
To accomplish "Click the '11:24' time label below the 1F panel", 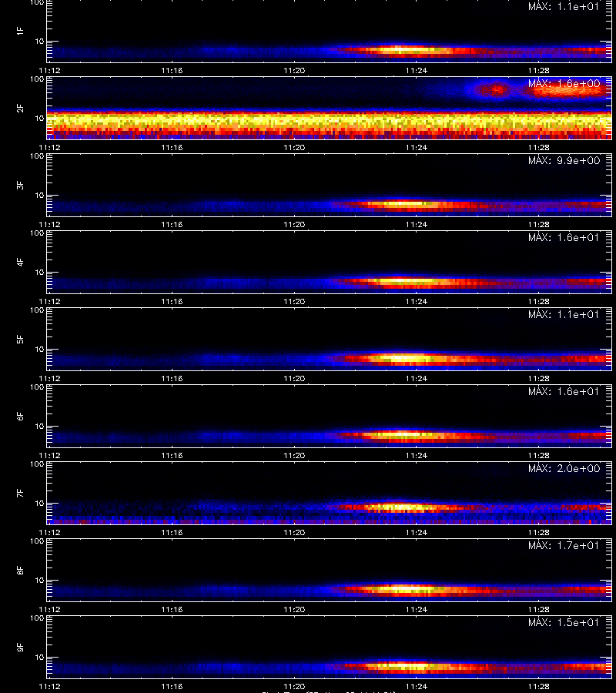I will coord(417,70).
